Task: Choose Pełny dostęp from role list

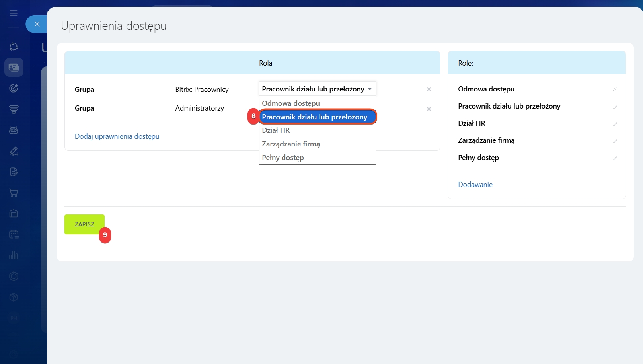Action: (x=283, y=158)
